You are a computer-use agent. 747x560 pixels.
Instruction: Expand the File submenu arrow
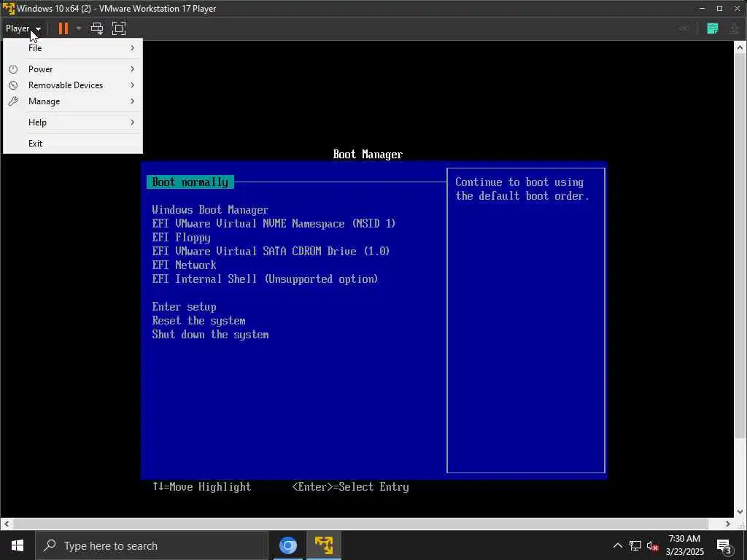click(x=133, y=48)
